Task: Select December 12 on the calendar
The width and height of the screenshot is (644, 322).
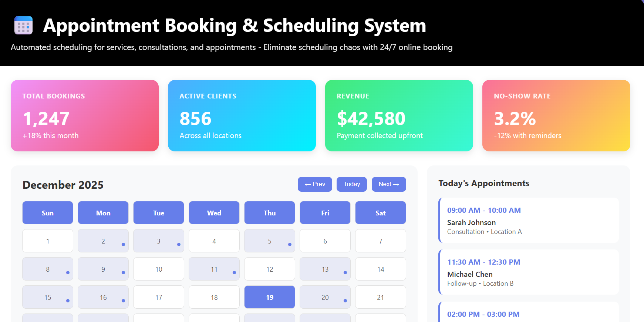Action: (x=269, y=269)
